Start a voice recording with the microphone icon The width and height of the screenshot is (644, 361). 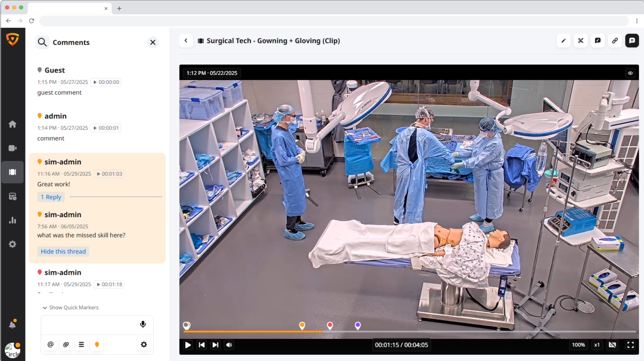(x=143, y=324)
